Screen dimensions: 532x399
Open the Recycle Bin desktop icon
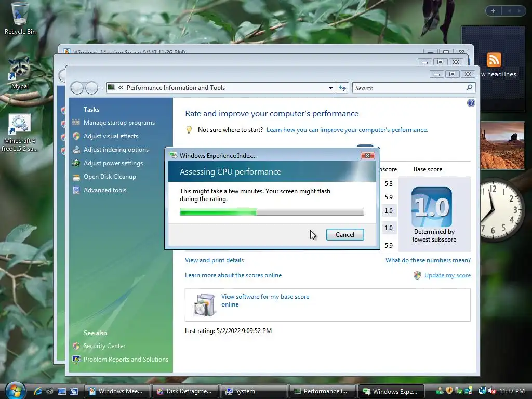click(20, 18)
